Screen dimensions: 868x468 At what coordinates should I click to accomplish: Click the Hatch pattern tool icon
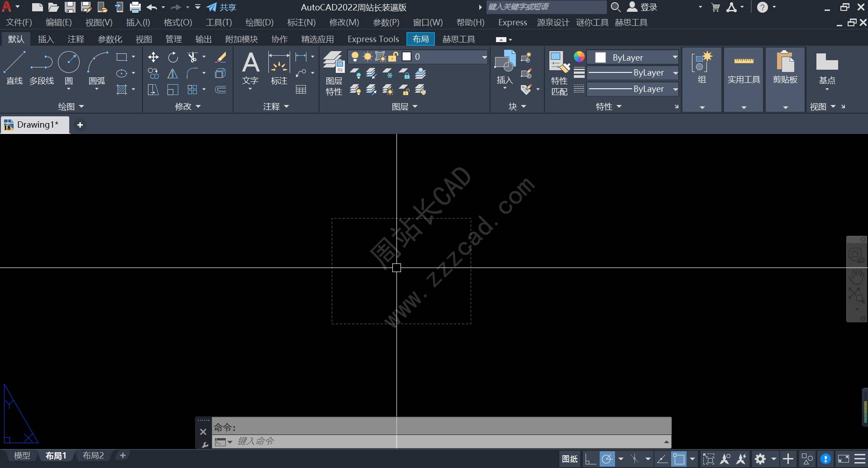click(122, 90)
